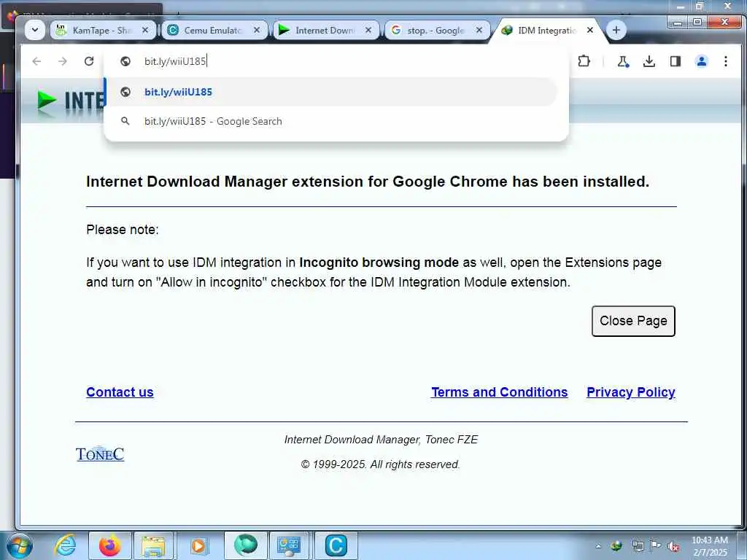Show hidden system tray icons
This screenshot has height=560, width=747.
(598, 546)
